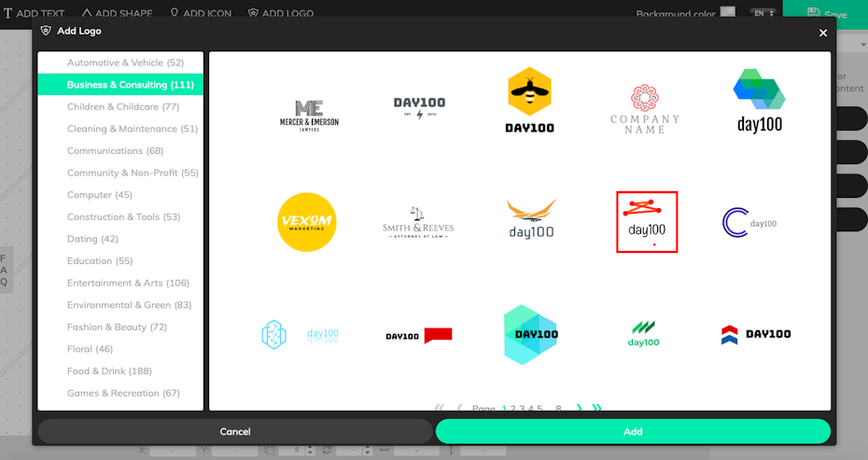Click the Save button in toolbar
The width and height of the screenshot is (868, 460).
[x=826, y=14]
